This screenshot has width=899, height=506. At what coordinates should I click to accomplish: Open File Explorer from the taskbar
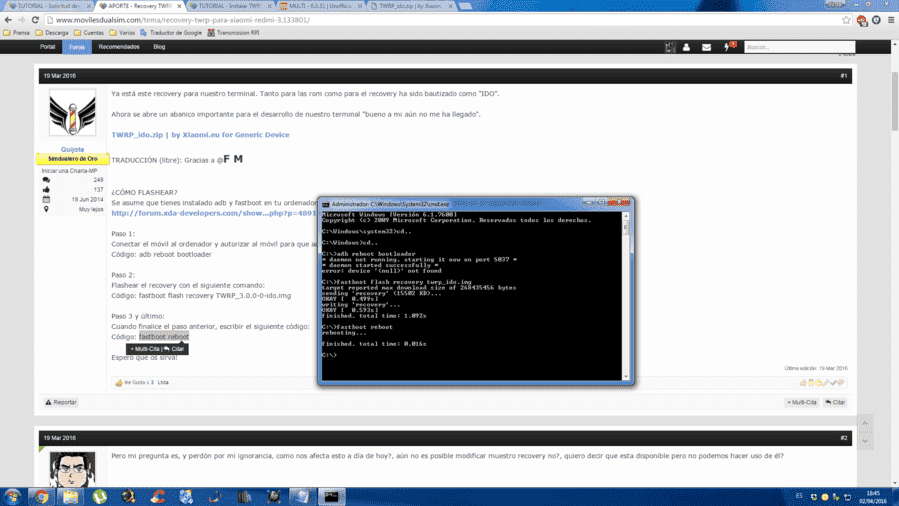[71, 496]
